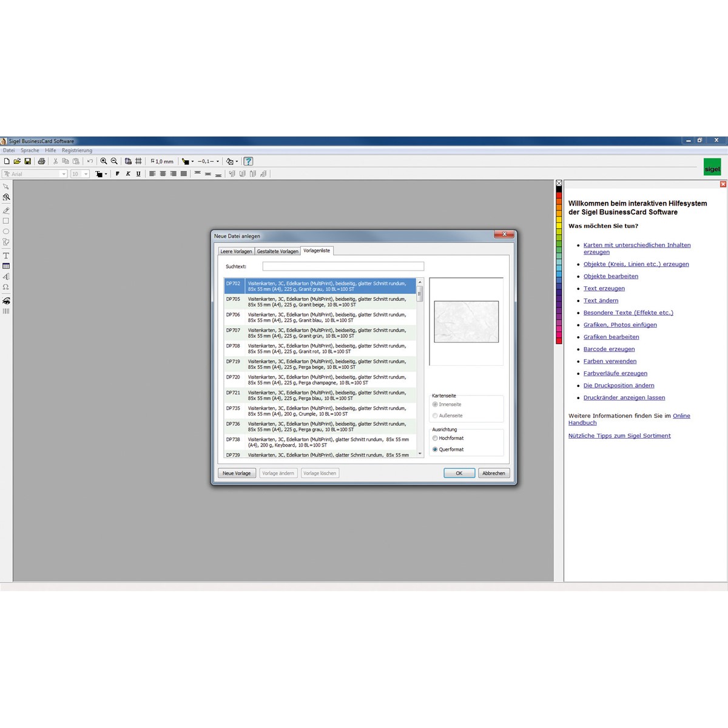This screenshot has height=728, width=728.
Task: Select the ellipse shape tool
Action: (6, 232)
